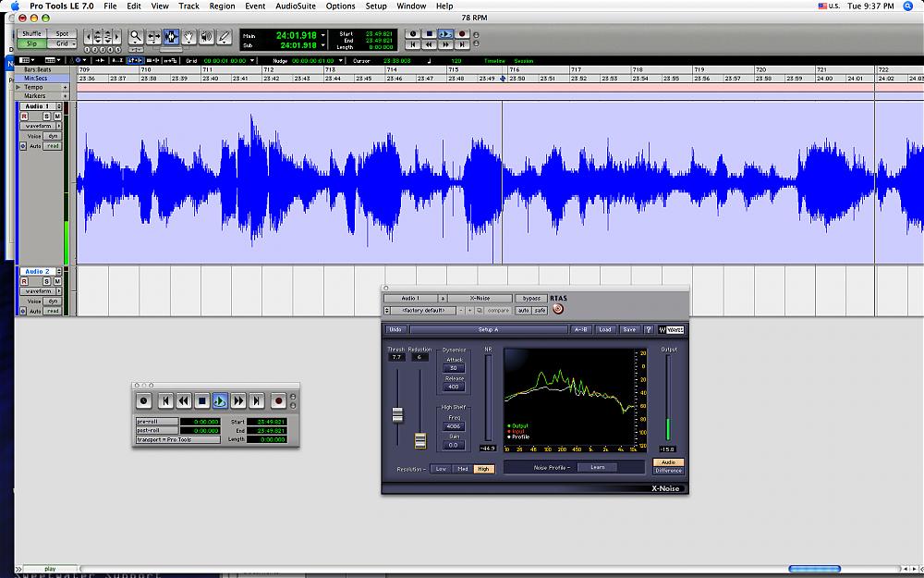Click the Online clock button in the floating Transport window
924x578 pixels.
click(144, 401)
